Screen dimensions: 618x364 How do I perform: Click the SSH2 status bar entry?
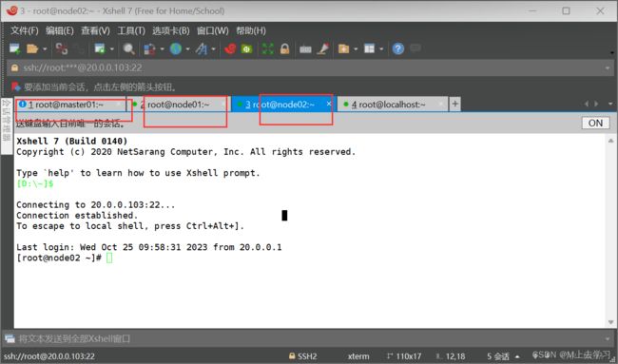pyautogui.click(x=302, y=356)
